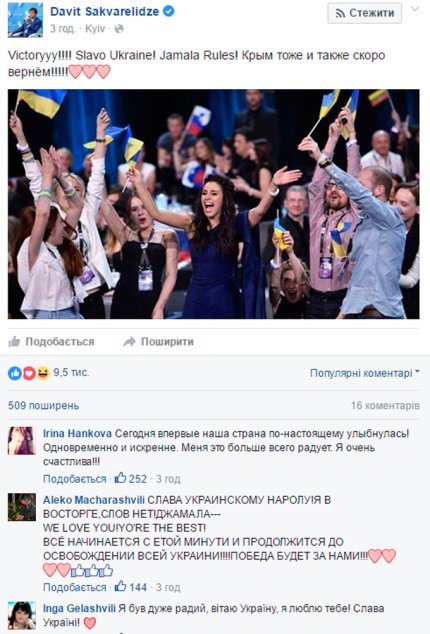
Task: Click the globe public-privacy icon
Action: click(x=119, y=29)
